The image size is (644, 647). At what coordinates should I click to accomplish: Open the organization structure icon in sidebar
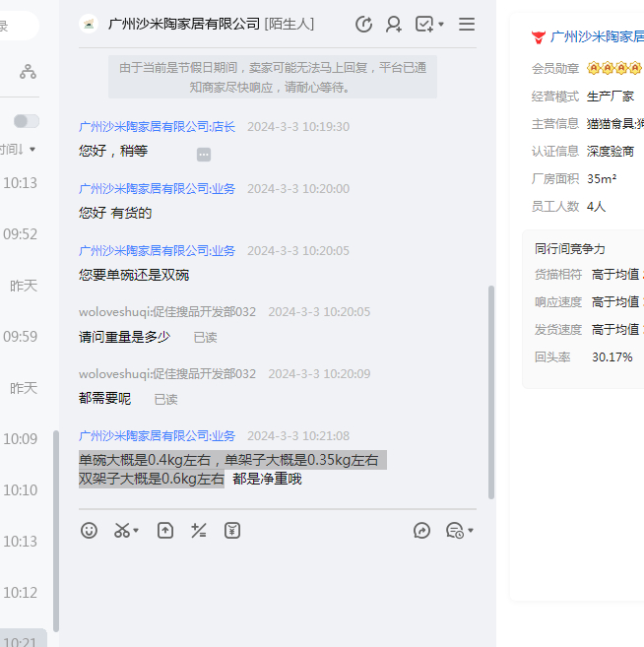tap(28, 72)
